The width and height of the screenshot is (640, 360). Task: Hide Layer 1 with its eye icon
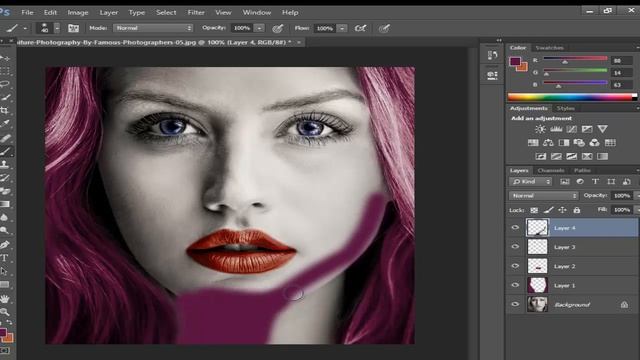(x=515, y=285)
